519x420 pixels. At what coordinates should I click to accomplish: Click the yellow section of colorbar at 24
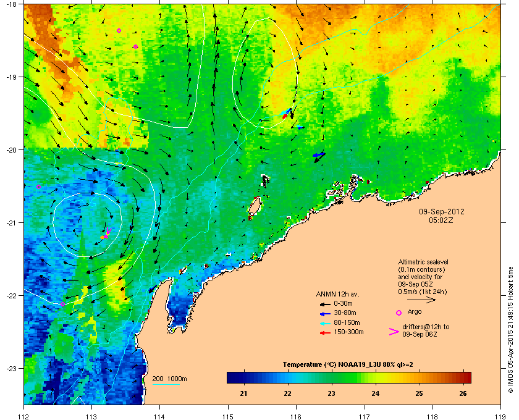pyautogui.click(x=376, y=377)
